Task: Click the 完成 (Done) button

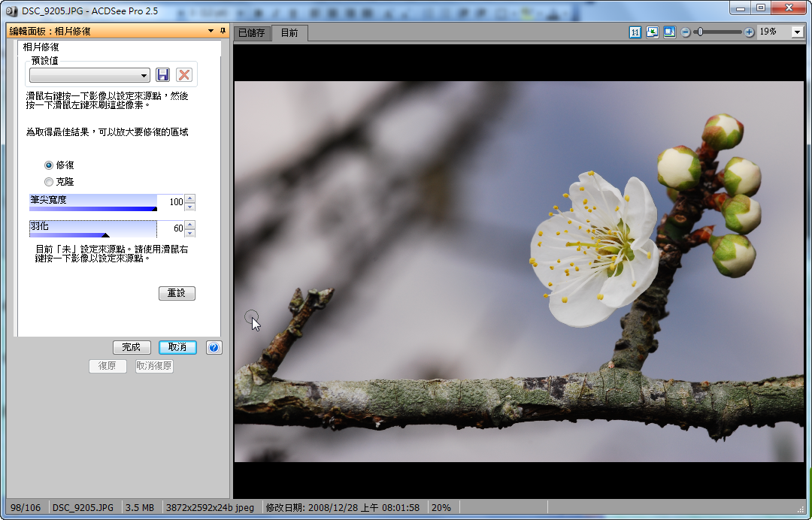Action: 132,347
